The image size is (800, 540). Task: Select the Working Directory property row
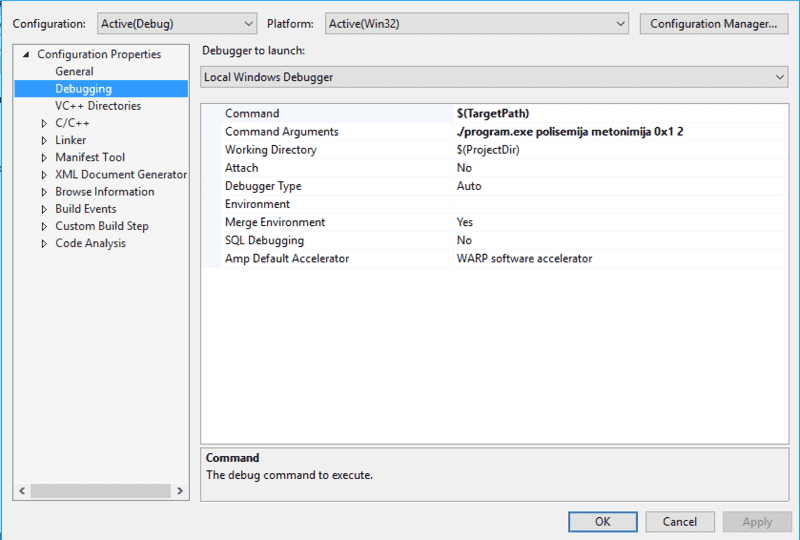pyautogui.click(x=270, y=150)
